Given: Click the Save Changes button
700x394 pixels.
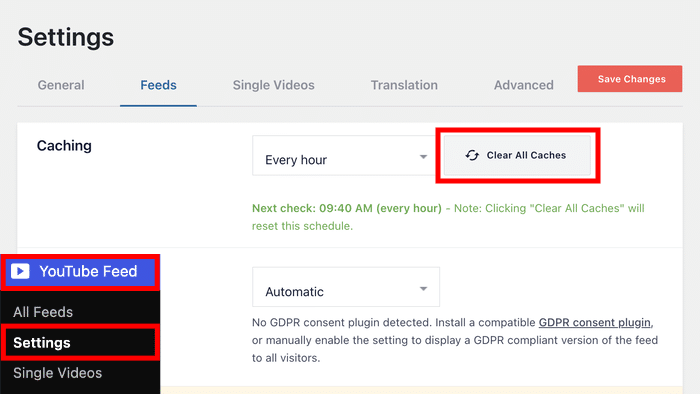Looking at the screenshot, I should pos(630,79).
